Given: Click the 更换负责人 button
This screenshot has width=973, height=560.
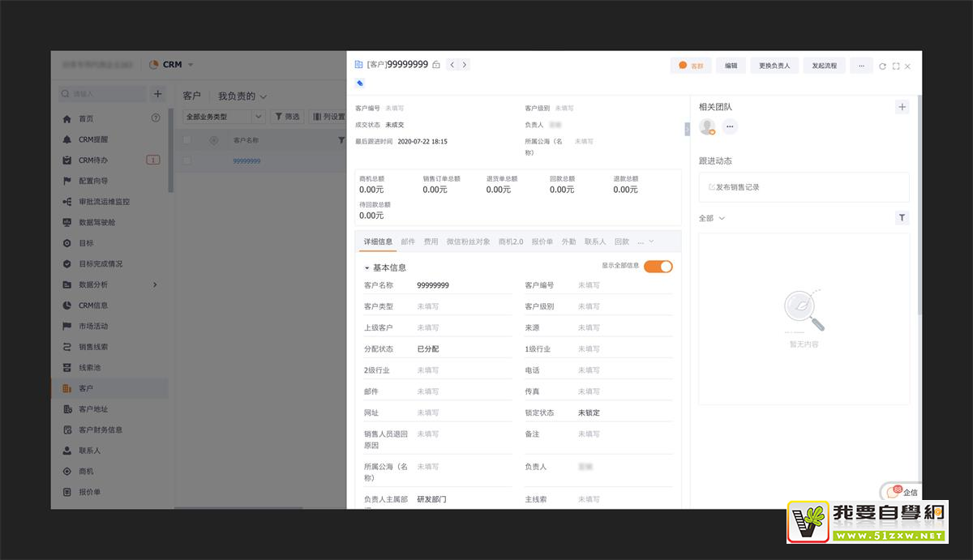Looking at the screenshot, I should (774, 66).
